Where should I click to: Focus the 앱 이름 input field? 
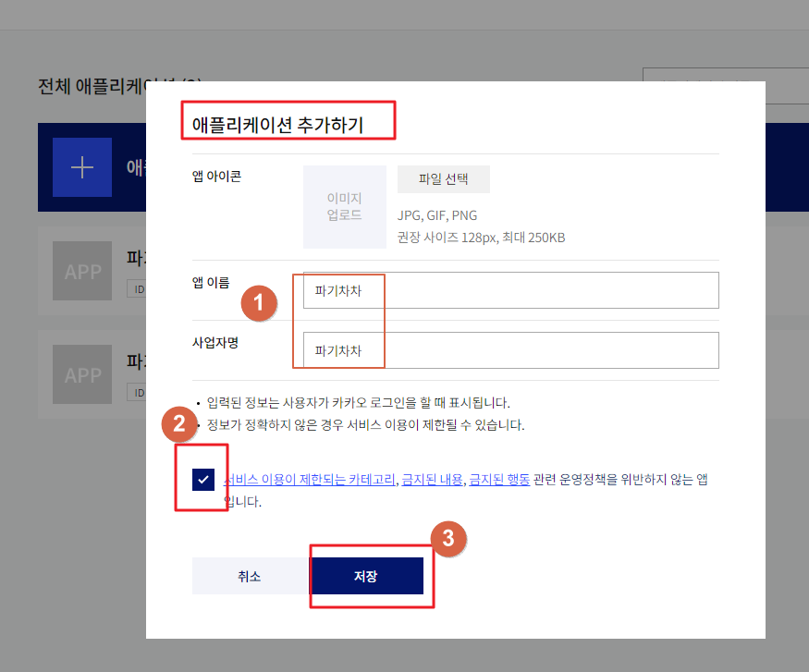tap(510, 290)
